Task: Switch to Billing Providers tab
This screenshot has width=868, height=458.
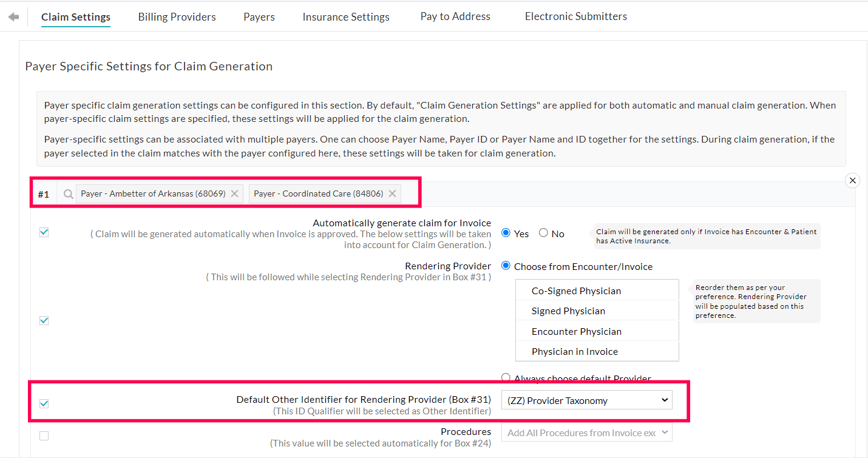Action: (x=177, y=17)
